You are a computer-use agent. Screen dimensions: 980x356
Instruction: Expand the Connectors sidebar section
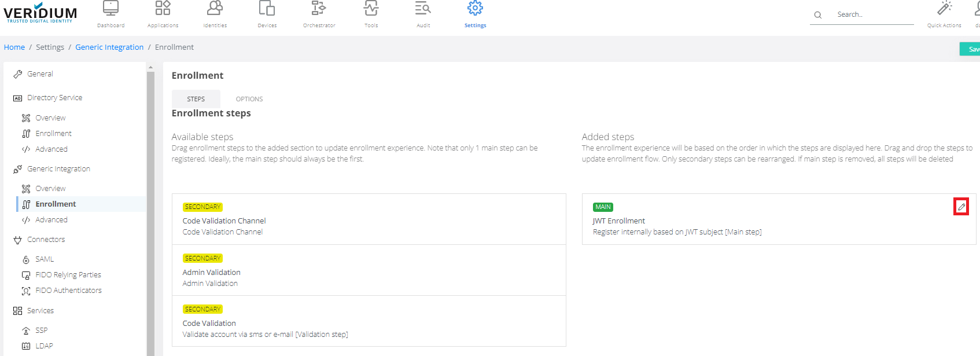coord(46,240)
